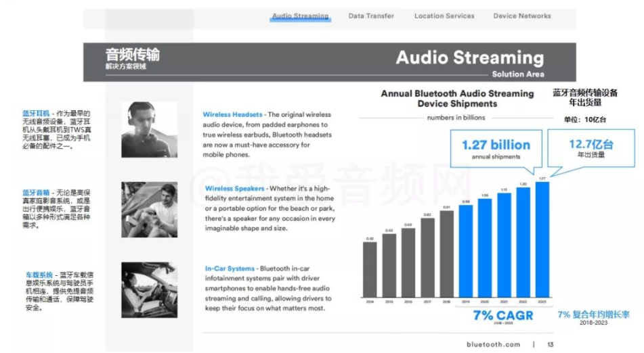The height and width of the screenshot is (353, 644).
Task: Open the bluetooth.com footer link
Action: click(x=493, y=344)
